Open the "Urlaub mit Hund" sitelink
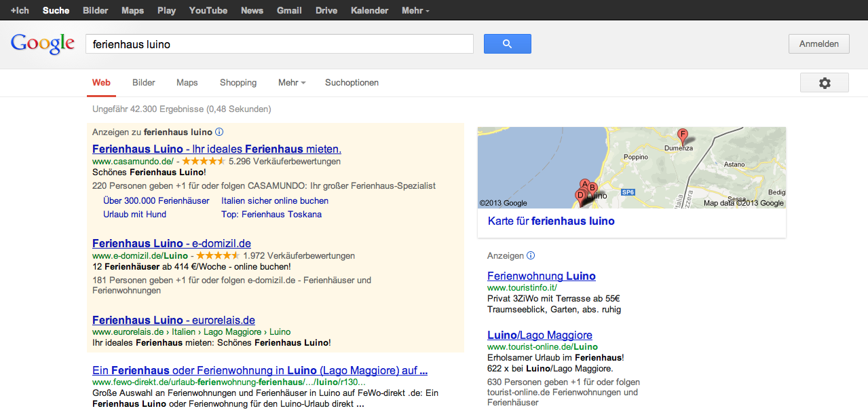 (x=134, y=215)
